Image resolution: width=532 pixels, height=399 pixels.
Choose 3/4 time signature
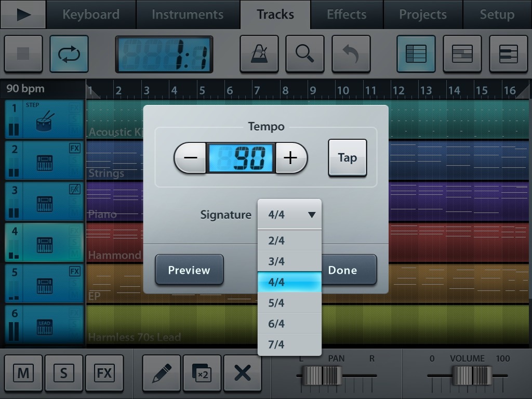point(290,261)
